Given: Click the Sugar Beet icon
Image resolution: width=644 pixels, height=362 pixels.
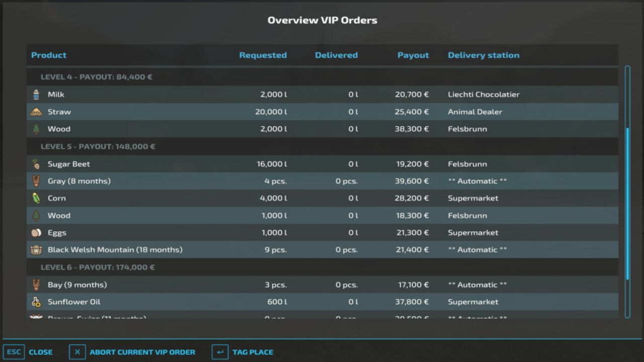Looking at the screenshot, I should coord(35,163).
